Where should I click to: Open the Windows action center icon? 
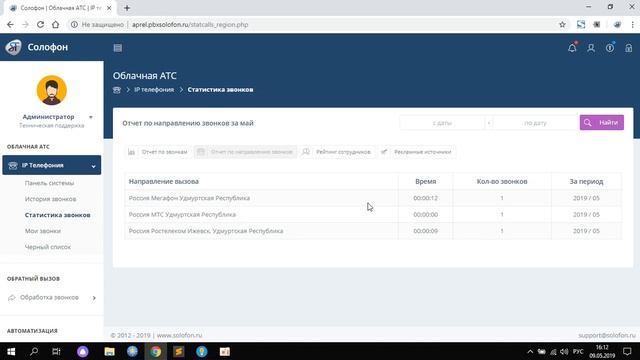[627, 351]
